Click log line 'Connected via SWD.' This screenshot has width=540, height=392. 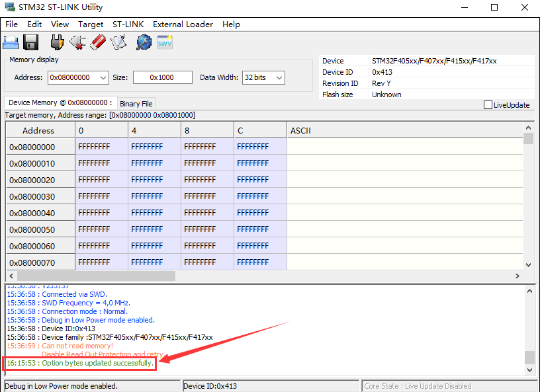[x=57, y=294]
